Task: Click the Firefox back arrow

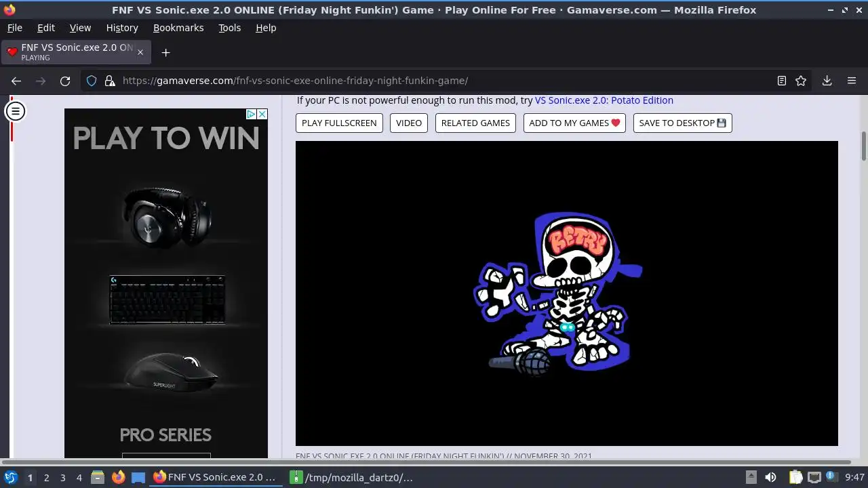Action: tap(16, 81)
